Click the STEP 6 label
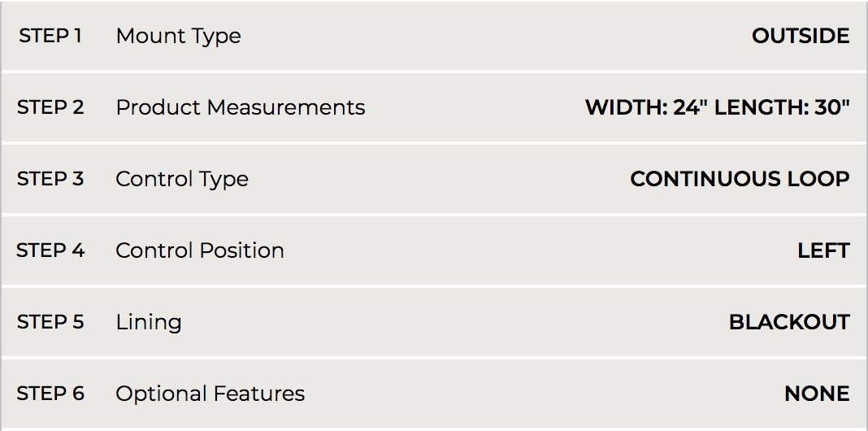This screenshot has height=431, width=868. point(50,394)
